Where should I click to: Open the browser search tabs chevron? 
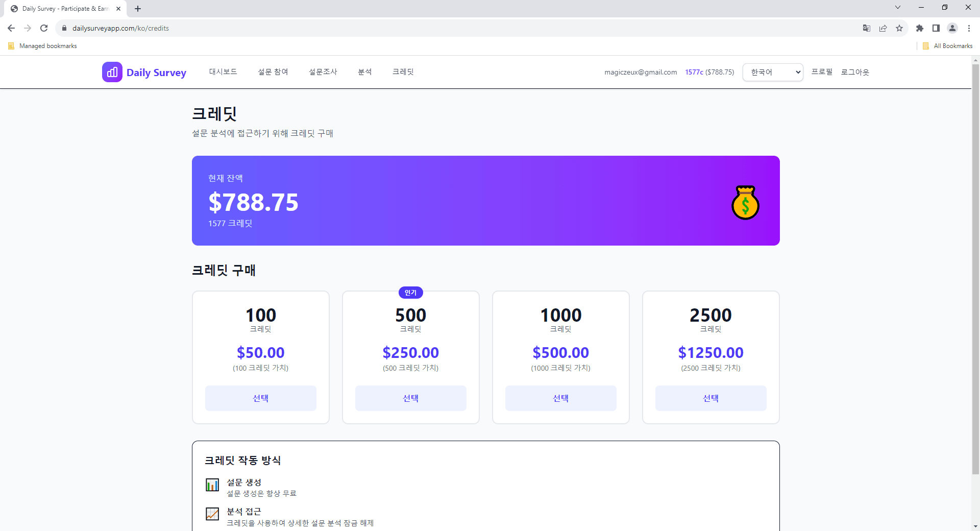pyautogui.click(x=897, y=7)
